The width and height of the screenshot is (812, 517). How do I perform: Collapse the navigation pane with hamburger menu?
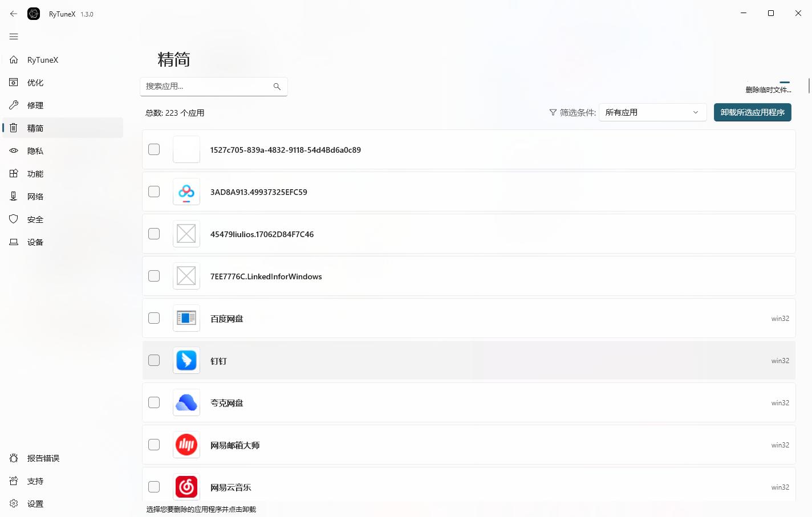[x=14, y=36]
